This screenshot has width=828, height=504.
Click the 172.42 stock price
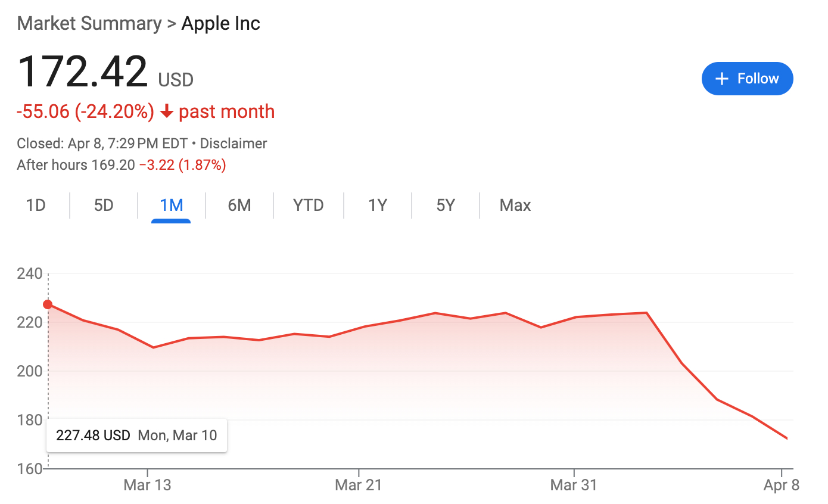click(82, 73)
